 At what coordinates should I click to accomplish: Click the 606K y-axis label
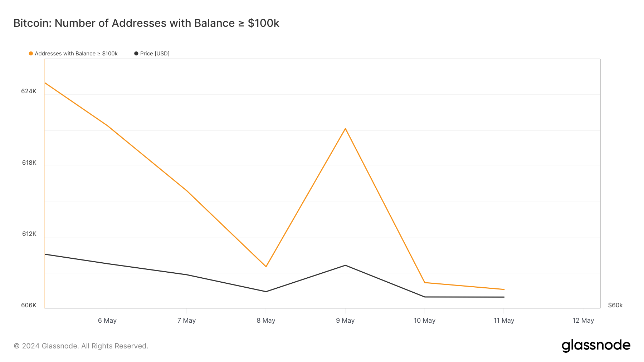coord(29,306)
